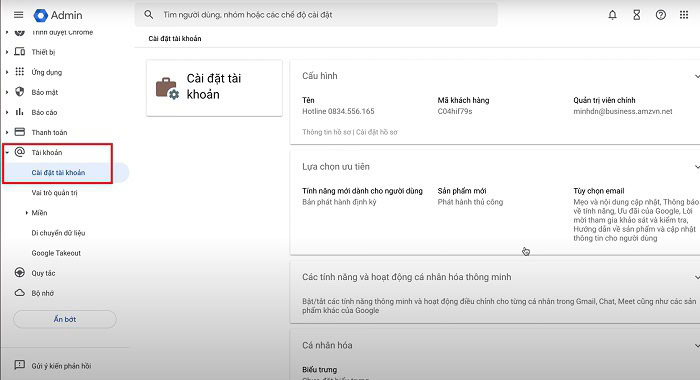Viewport: 700px width, 380px height.
Task: Open the notifications bell
Action: 612,15
